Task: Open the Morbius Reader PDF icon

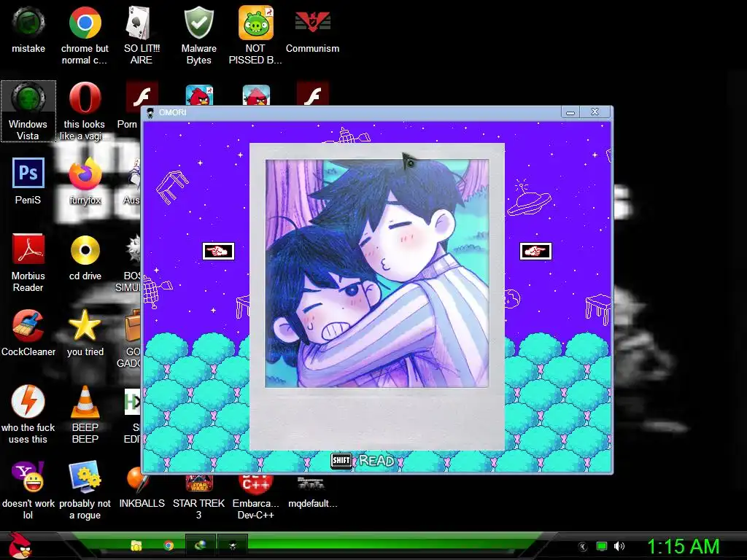Action: coord(28,262)
